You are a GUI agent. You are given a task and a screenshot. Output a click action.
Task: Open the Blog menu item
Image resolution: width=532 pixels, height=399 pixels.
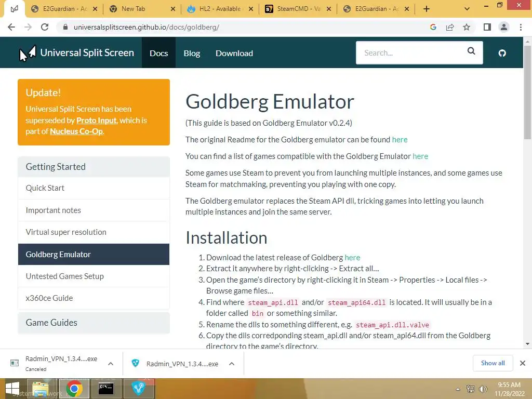(x=192, y=54)
